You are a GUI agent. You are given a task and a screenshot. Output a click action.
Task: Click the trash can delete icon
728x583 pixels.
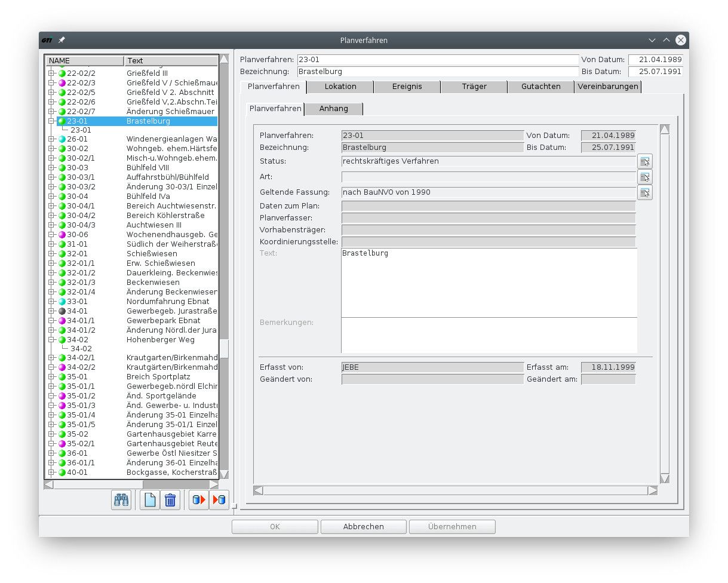(x=170, y=499)
